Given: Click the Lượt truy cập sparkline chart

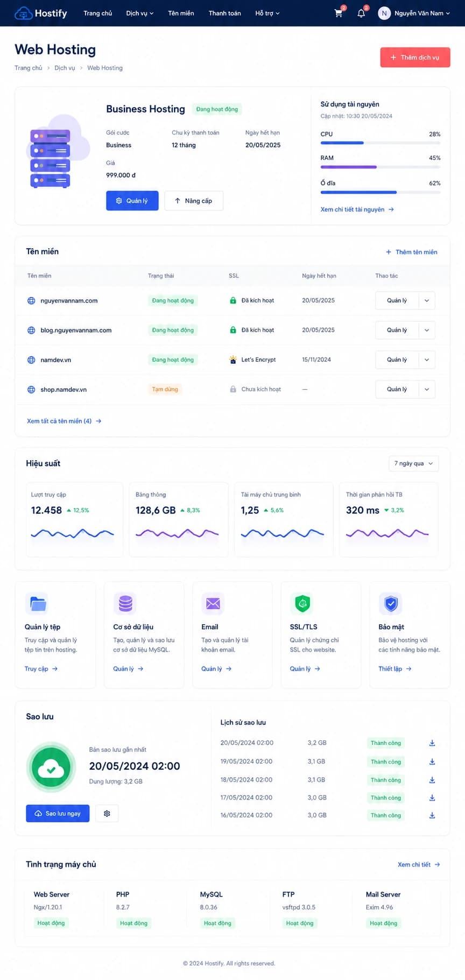Looking at the screenshot, I should [x=73, y=534].
